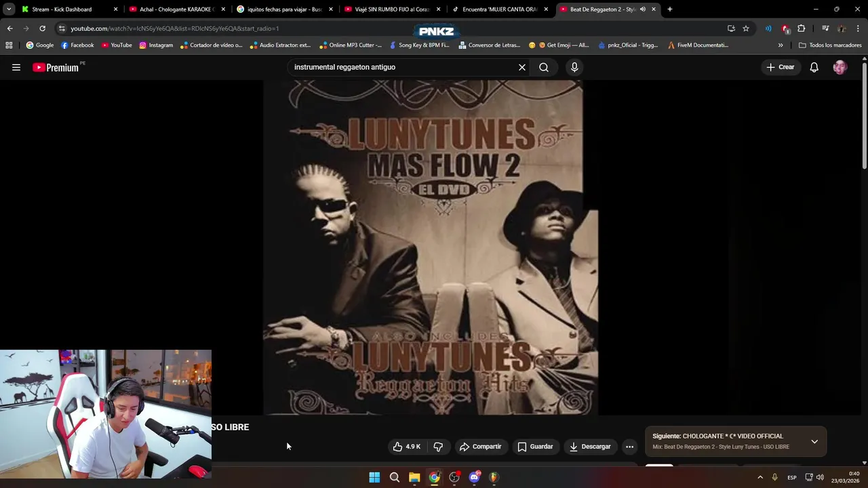This screenshot has height=488, width=868.
Task: Open more actions three-dot menu
Action: point(629,447)
